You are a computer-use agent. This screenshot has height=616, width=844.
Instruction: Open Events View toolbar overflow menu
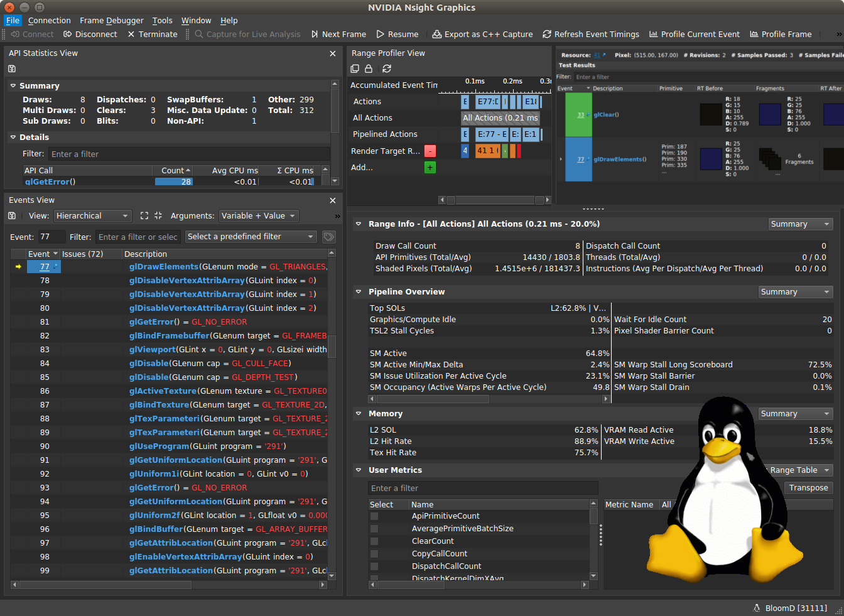coord(337,215)
